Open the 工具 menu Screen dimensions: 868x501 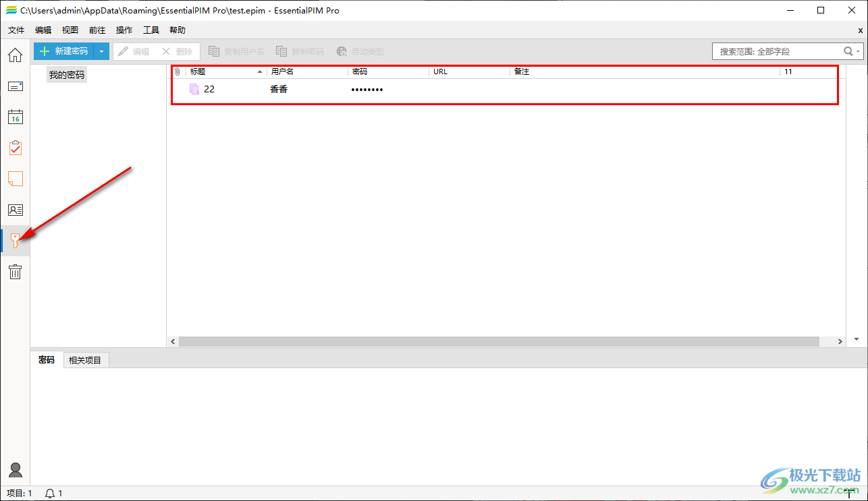pos(151,30)
